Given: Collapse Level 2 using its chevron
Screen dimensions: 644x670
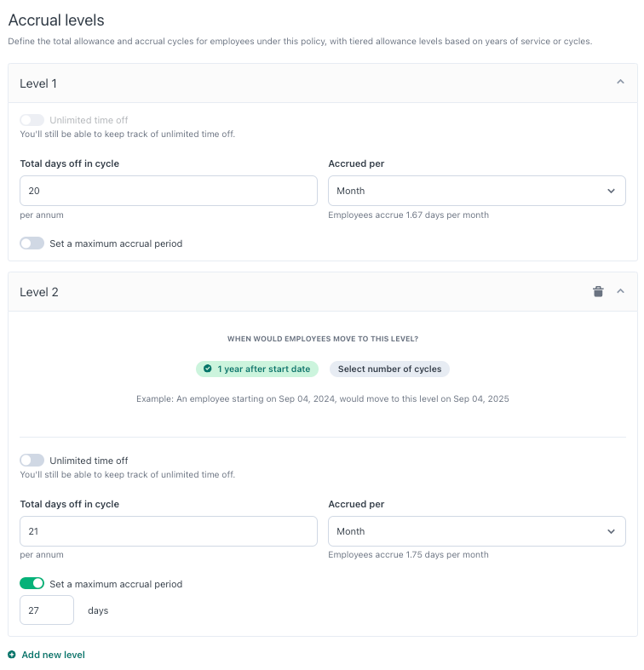Looking at the screenshot, I should [620, 291].
